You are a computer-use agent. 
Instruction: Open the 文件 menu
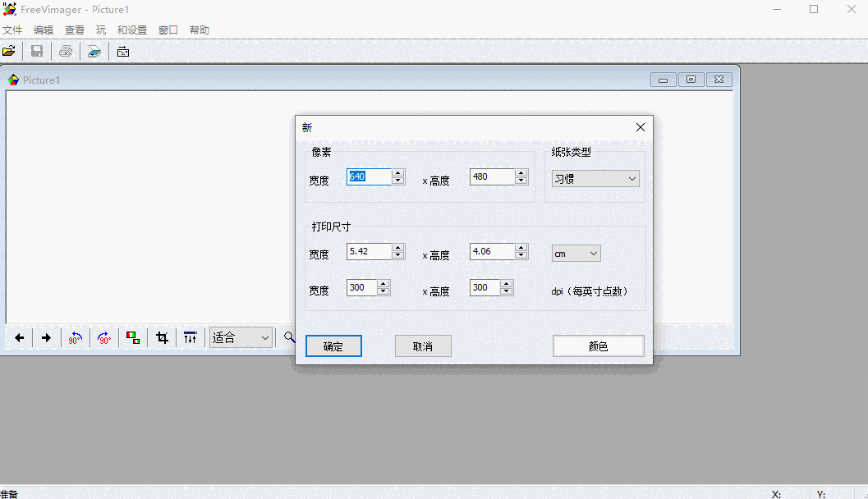(14, 29)
